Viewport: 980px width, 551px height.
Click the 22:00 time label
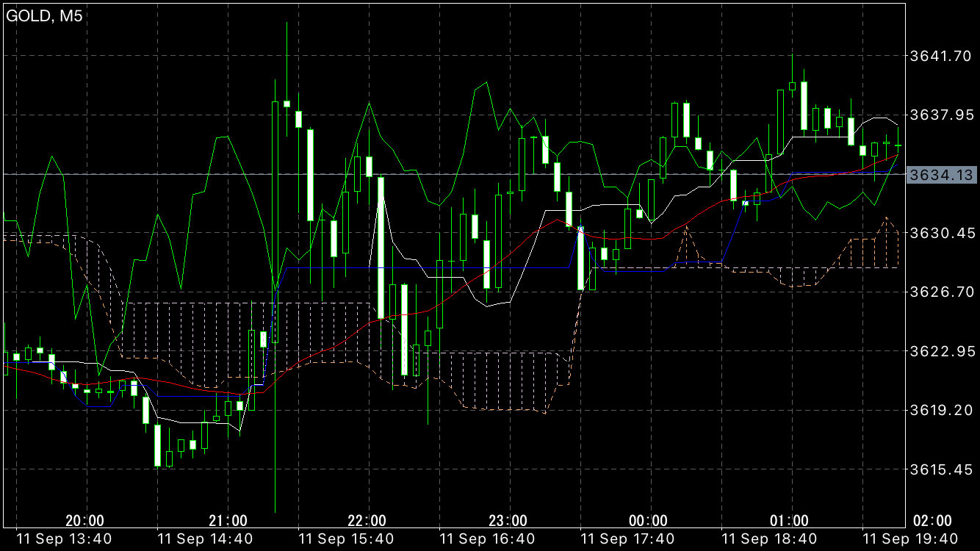point(367,521)
